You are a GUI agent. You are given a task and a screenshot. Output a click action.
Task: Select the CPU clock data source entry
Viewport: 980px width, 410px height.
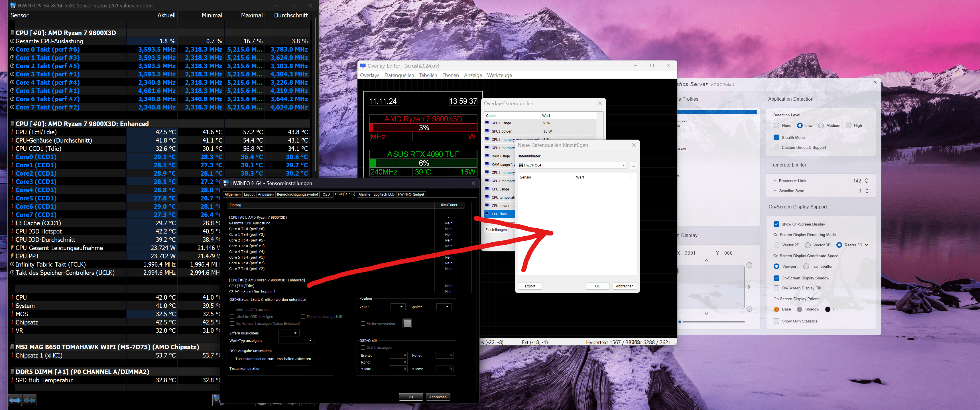pos(499,214)
